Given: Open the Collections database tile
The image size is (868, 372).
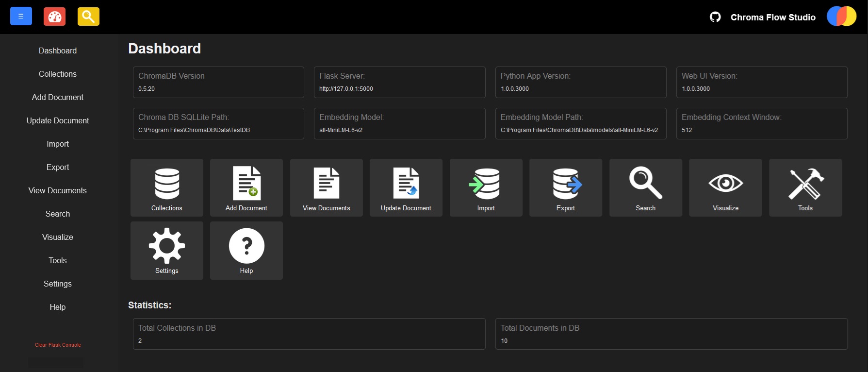Looking at the screenshot, I should pyautogui.click(x=167, y=187).
